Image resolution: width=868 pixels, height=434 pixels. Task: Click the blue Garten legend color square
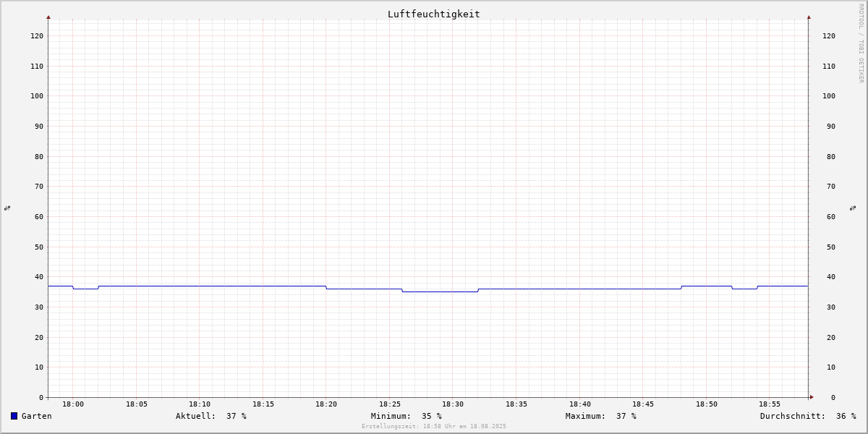[x=14, y=416]
